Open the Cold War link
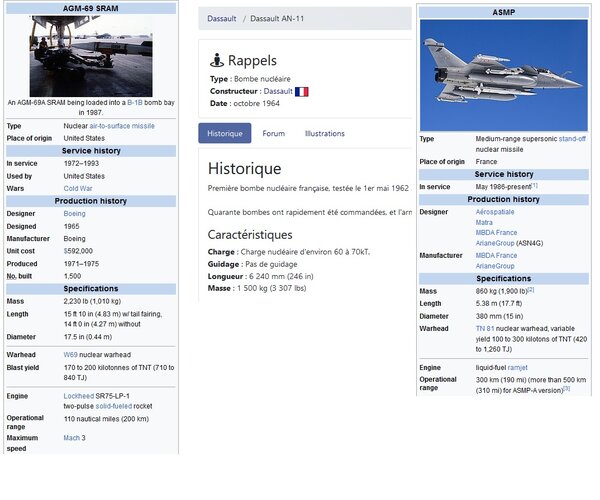This screenshot has height=500, width=600. 78,188
